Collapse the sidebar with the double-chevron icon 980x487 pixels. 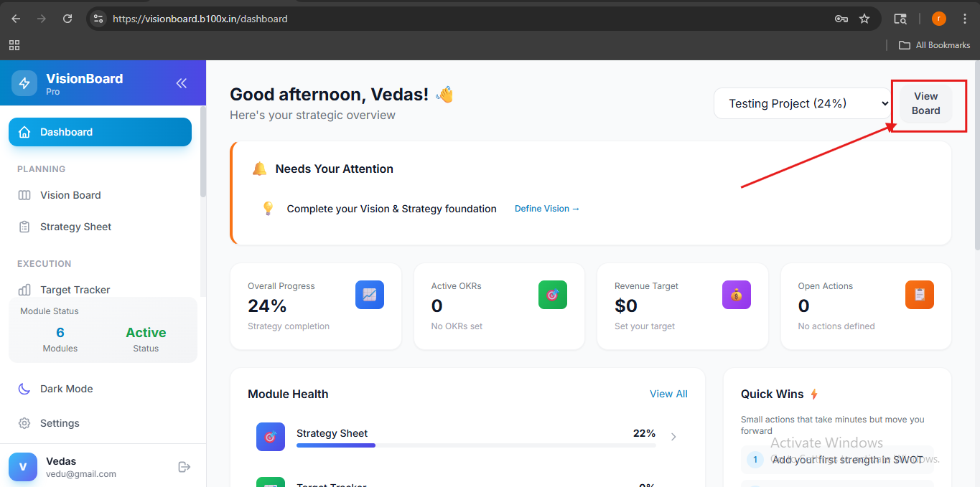click(182, 83)
